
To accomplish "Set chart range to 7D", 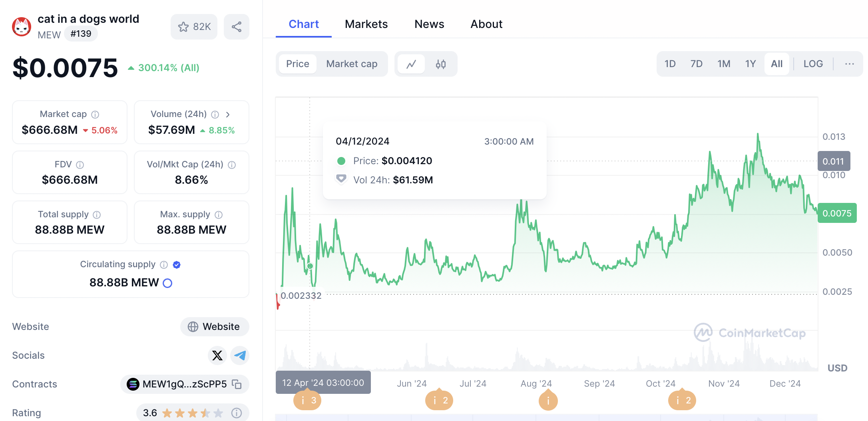I will [x=697, y=64].
